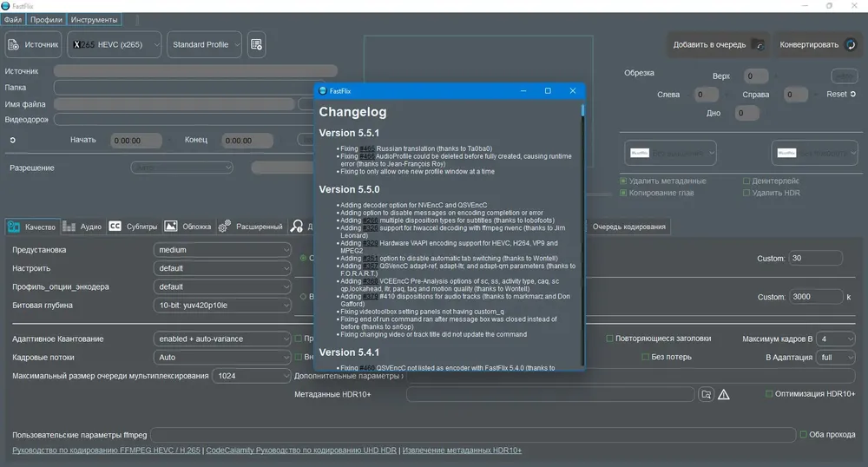Toggle Деинтерлейс checkbox
This screenshot has width=868, height=467.
[x=746, y=181]
